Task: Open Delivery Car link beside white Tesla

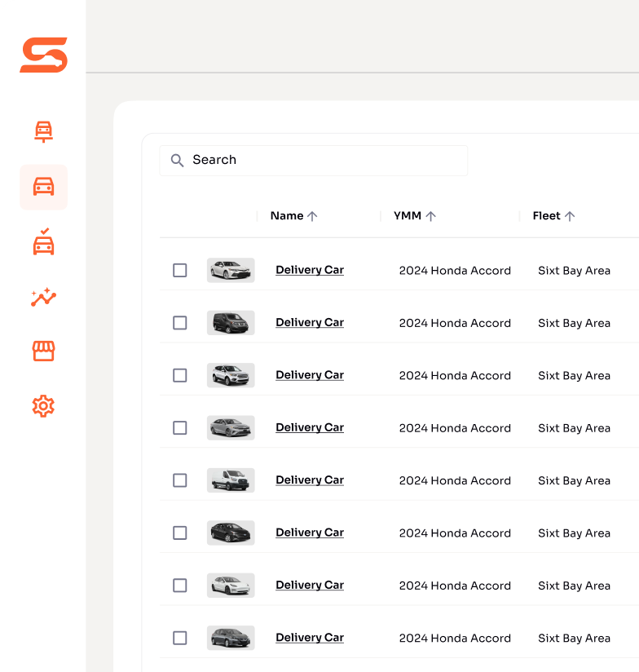Action: (x=310, y=585)
